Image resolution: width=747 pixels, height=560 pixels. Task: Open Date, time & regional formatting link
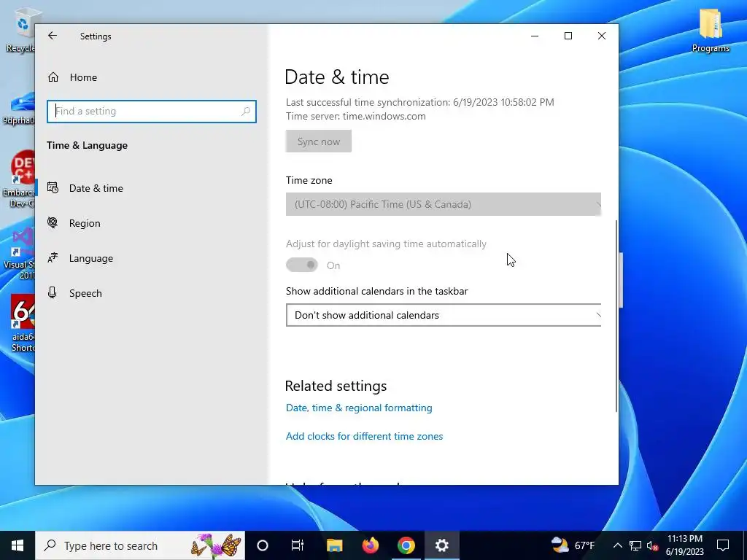pos(359,408)
